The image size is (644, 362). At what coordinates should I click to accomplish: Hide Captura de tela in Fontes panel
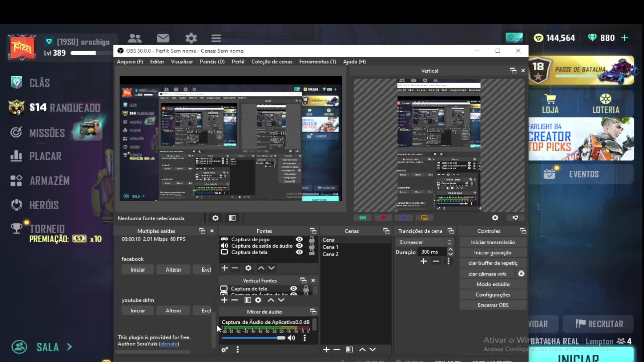click(x=299, y=252)
